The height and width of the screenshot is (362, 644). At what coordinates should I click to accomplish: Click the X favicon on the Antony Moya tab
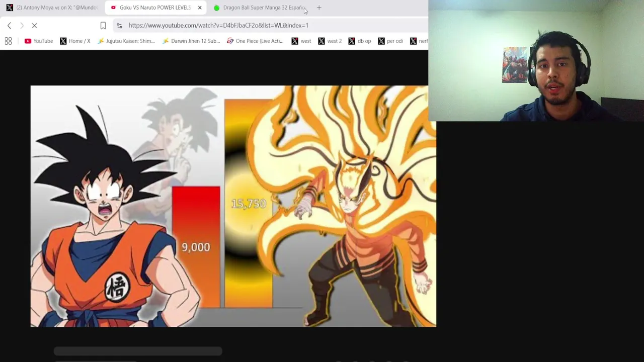pos(10,8)
